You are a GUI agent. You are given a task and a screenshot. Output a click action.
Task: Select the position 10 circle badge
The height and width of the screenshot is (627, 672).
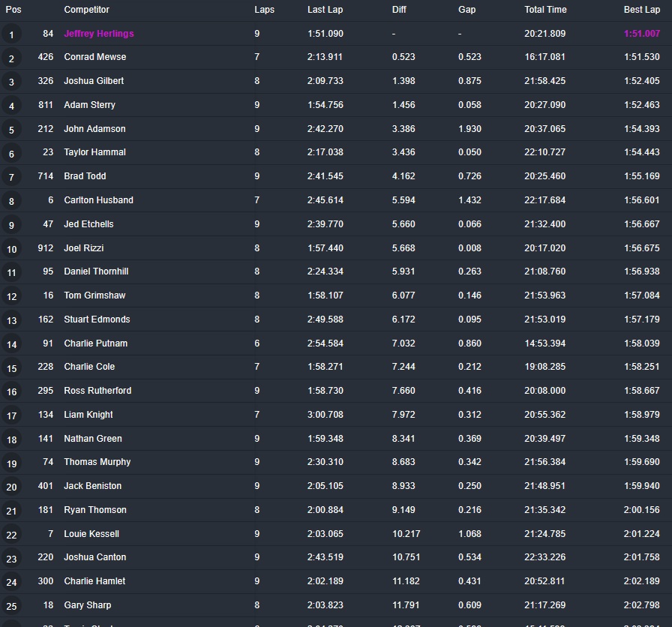[x=11, y=249]
